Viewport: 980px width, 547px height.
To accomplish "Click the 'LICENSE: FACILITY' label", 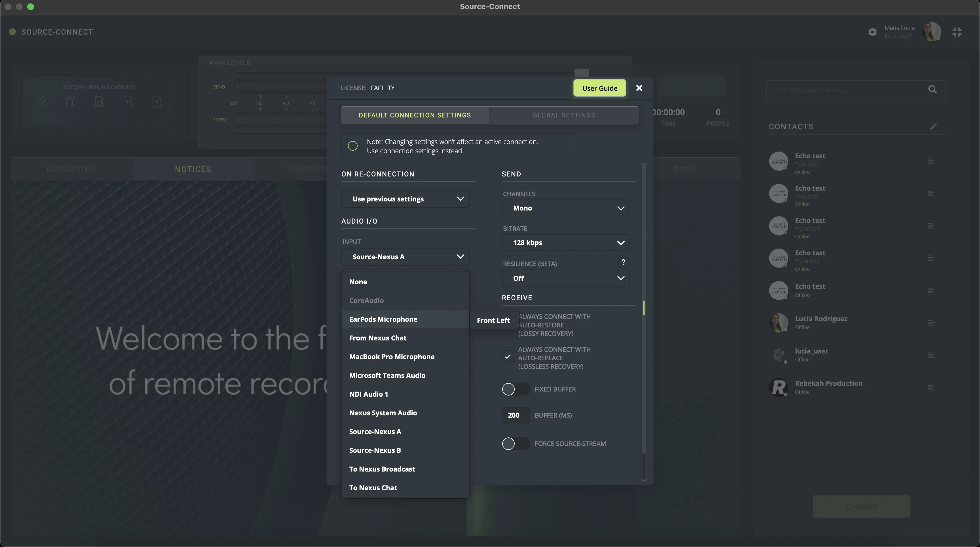I will coord(367,88).
